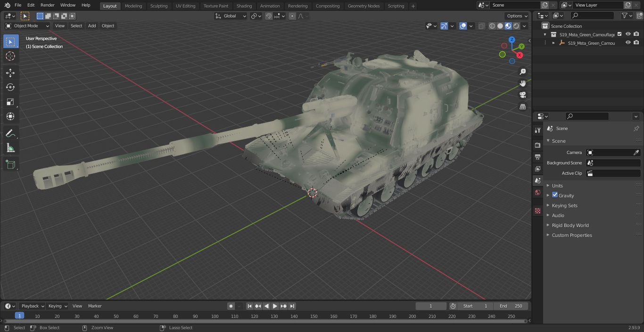Open the Output properties tab
This screenshot has height=332, width=644.
tap(537, 157)
